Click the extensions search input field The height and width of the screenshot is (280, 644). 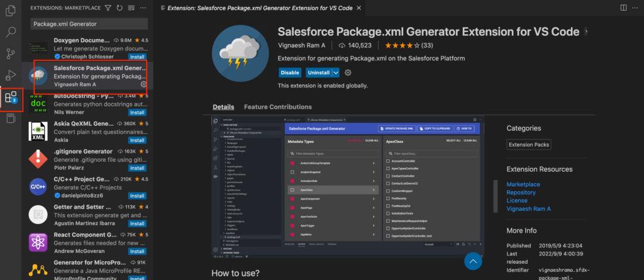pos(88,24)
